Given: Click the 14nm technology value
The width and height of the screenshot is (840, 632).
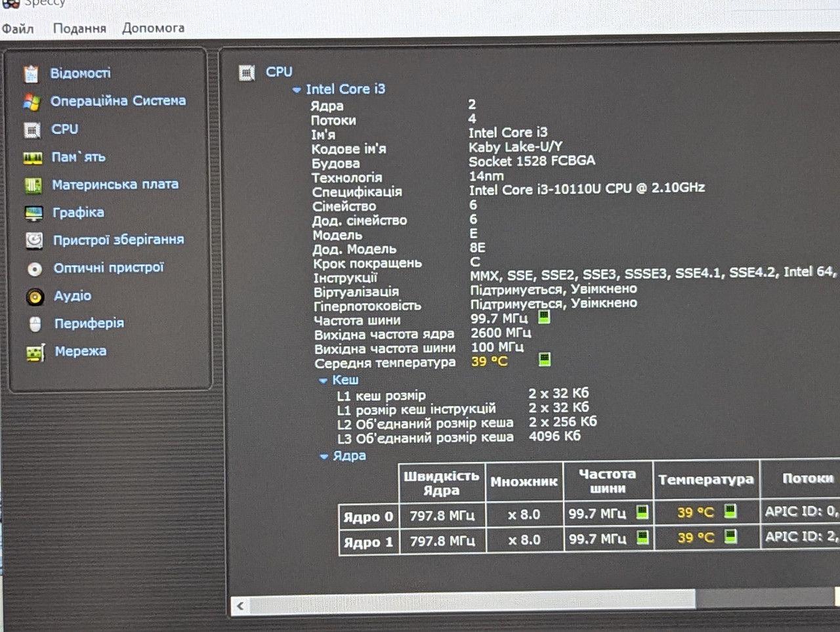Looking at the screenshot, I should pos(486,176).
